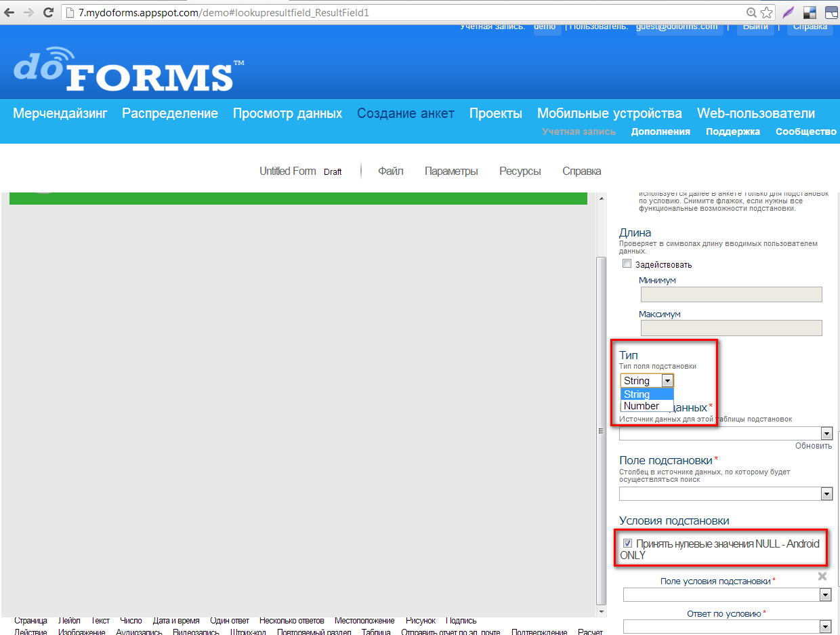Click the browser back arrow
The width and height of the screenshot is (840, 635).
tap(9, 12)
